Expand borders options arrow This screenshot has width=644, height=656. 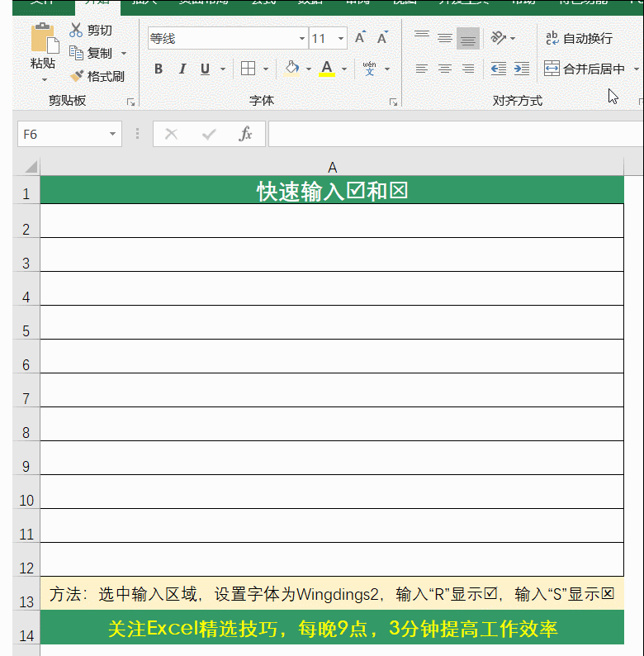click(x=266, y=69)
